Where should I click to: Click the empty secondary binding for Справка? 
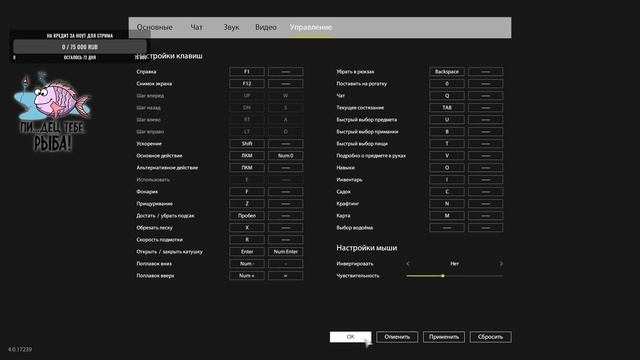tap(286, 71)
